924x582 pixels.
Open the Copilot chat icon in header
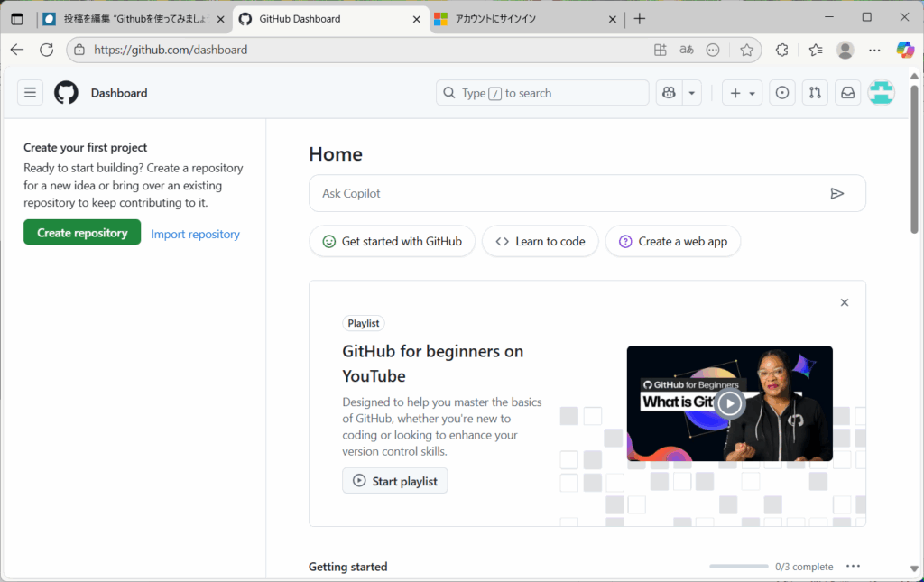669,93
